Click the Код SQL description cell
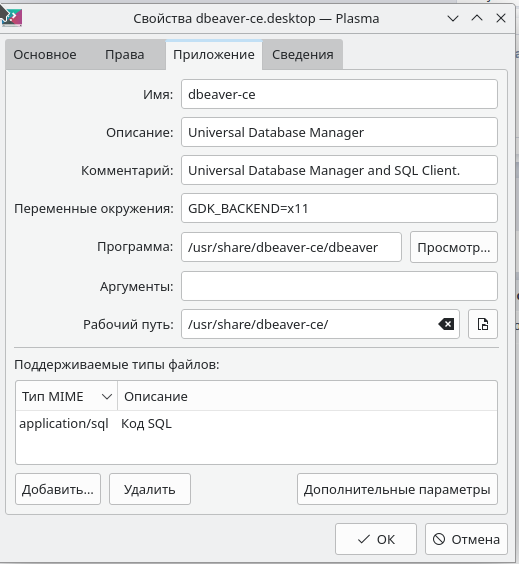The width and height of the screenshot is (519, 564). 146,424
